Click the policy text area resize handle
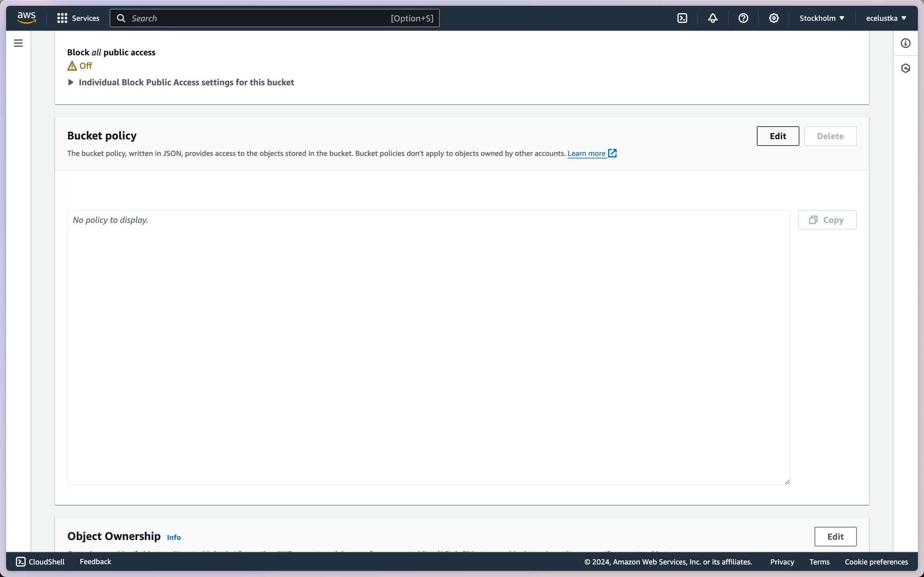This screenshot has height=577, width=924. coord(787,482)
